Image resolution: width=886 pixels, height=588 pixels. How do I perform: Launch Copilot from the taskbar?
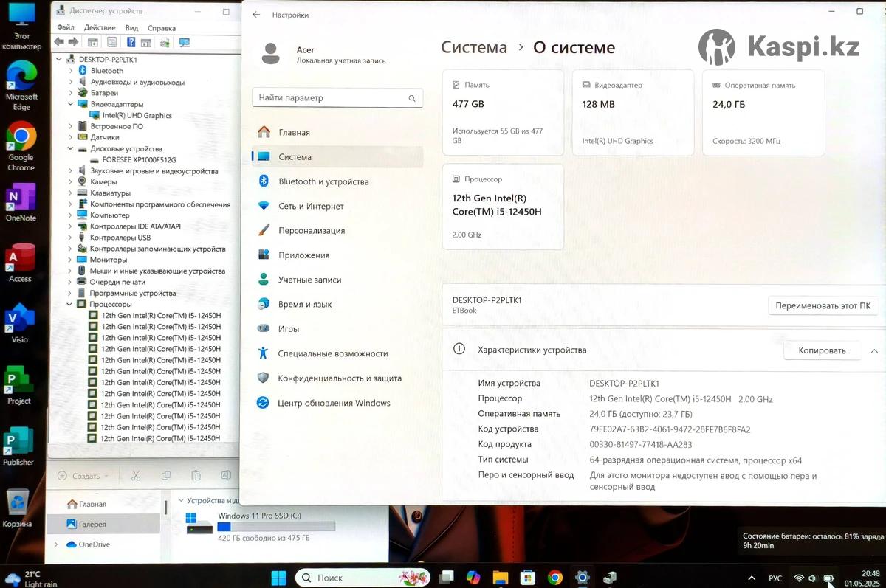[473, 578]
